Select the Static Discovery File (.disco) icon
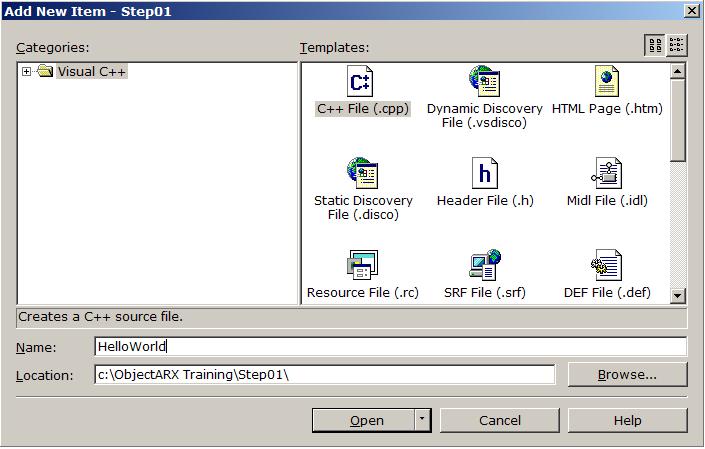Screen dimensions: 705x449 click(362, 173)
